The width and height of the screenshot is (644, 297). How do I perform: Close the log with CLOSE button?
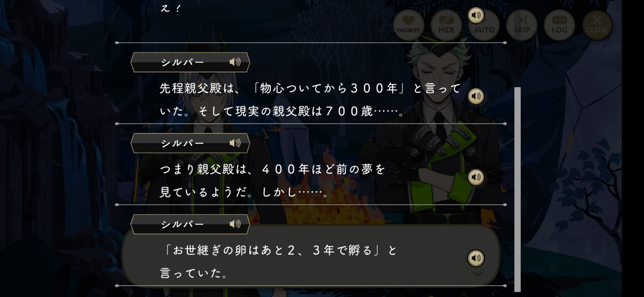click(597, 25)
